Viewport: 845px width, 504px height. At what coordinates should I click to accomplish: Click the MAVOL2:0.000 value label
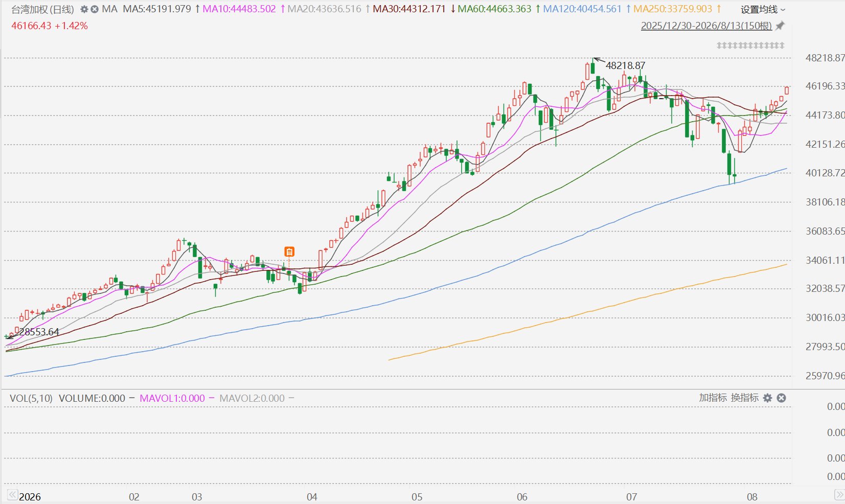(252, 398)
